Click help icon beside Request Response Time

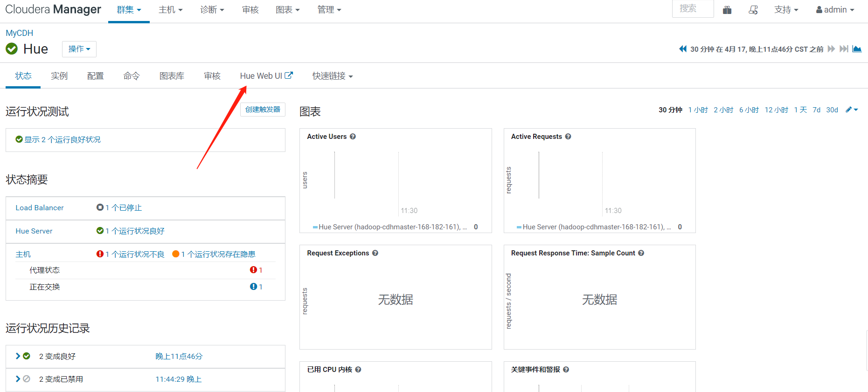[641, 253]
